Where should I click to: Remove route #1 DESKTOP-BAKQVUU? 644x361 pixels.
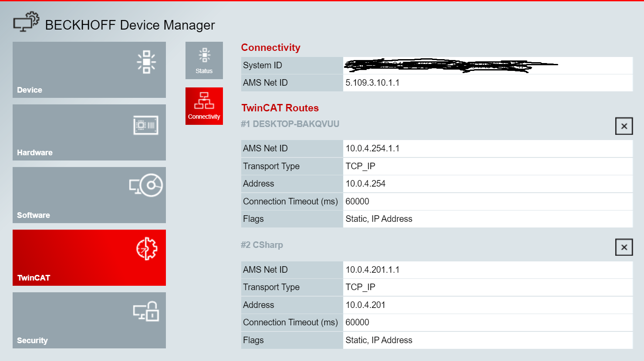click(624, 126)
